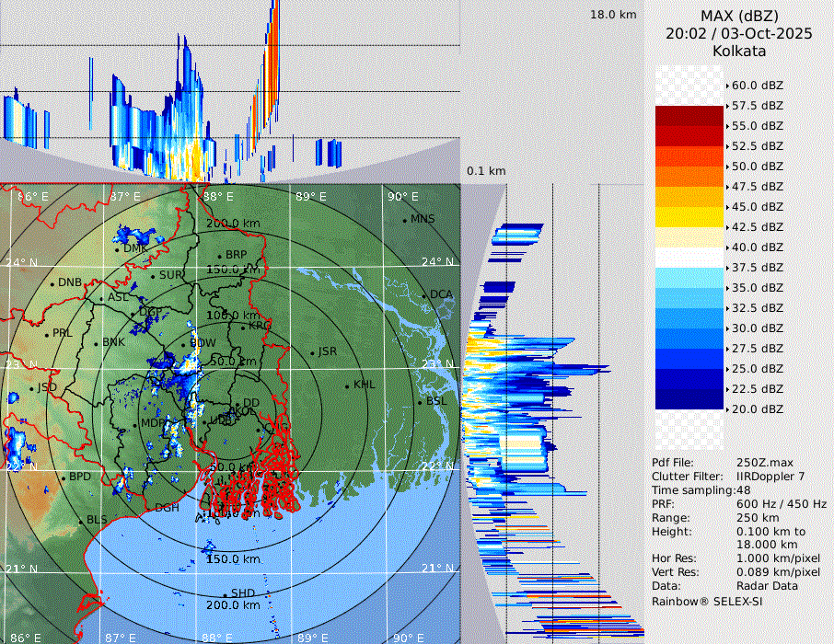
Task: Click the BRP station marker
Action: pos(220,256)
